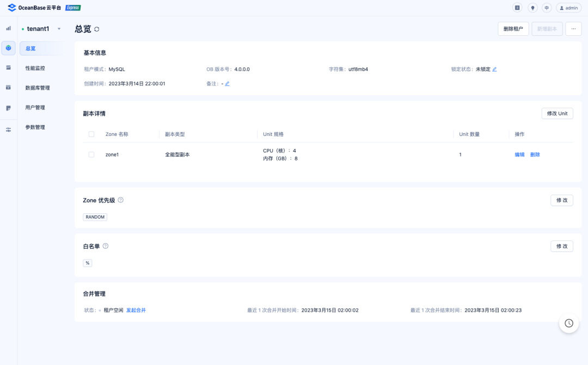The image size is (588, 365).
Task: Open the floating clock history button
Action: coord(569,323)
